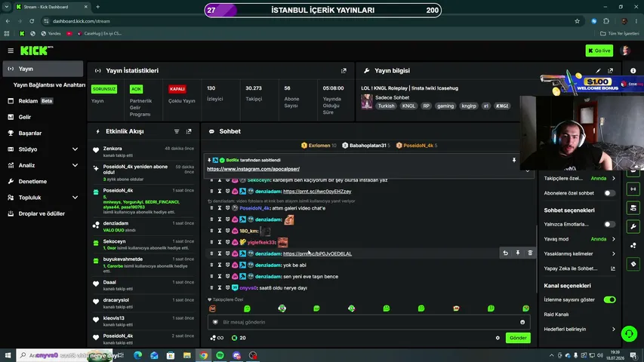The image size is (644, 362).
Task: Filter the Etkinlik Akışı feed
Action: click(x=177, y=131)
